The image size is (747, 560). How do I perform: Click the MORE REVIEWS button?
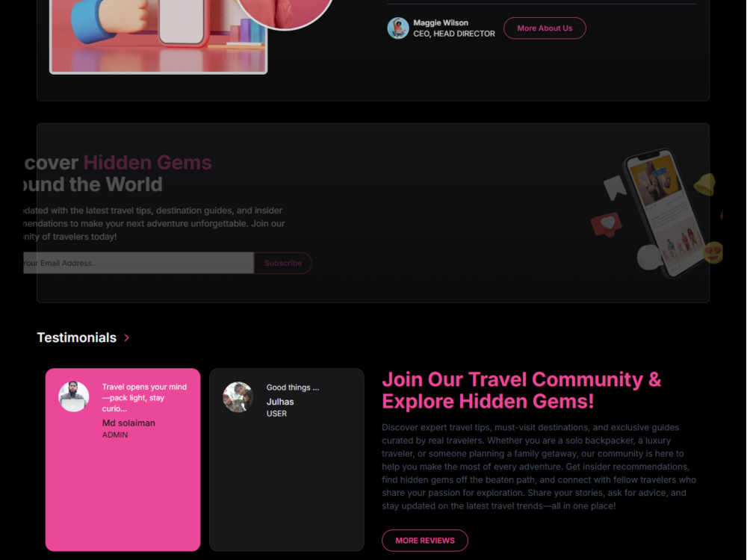click(x=425, y=541)
